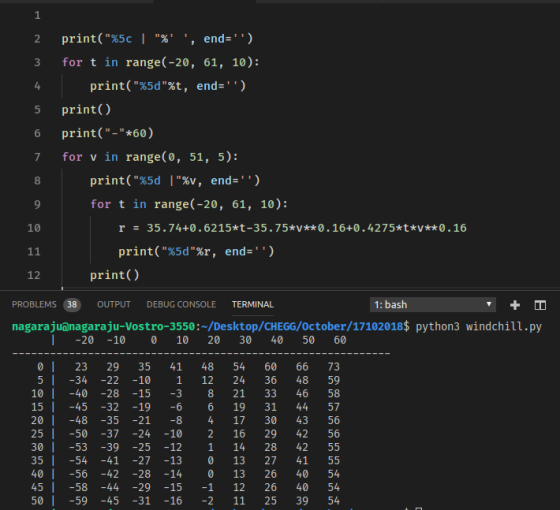Screen dimensions: 560x510
Task: Click value 73 in the 0 wind row
Action: click(x=333, y=367)
